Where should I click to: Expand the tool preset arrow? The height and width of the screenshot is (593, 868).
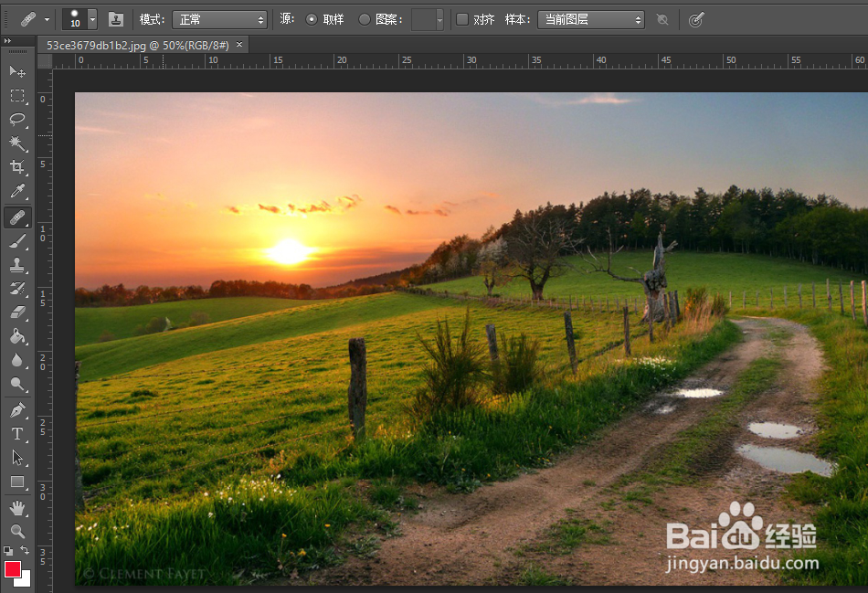coord(47,19)
